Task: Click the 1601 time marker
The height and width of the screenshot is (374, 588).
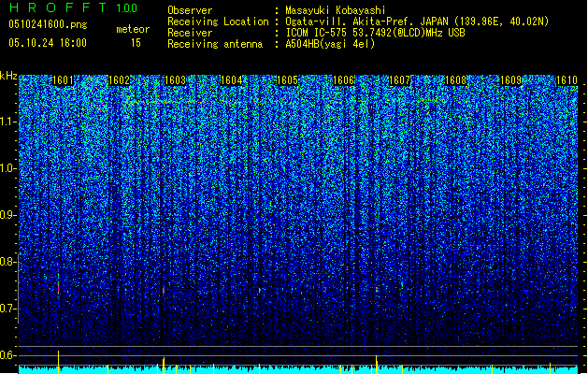Action: pyautogui.click(x=63, y=80)
